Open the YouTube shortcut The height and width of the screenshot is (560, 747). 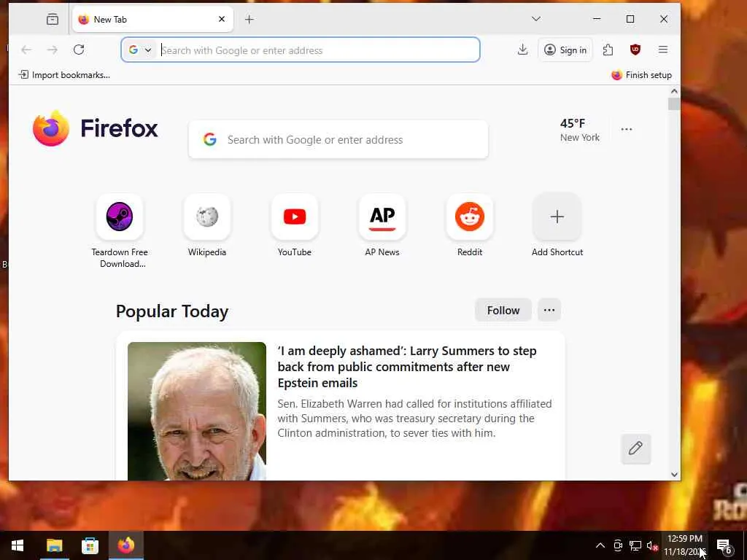click(x=295, y=226)
